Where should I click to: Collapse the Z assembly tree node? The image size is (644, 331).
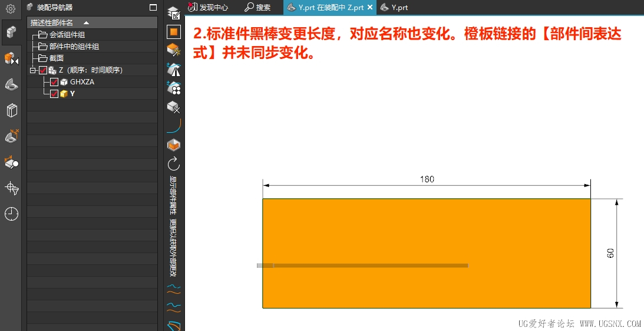32,70
